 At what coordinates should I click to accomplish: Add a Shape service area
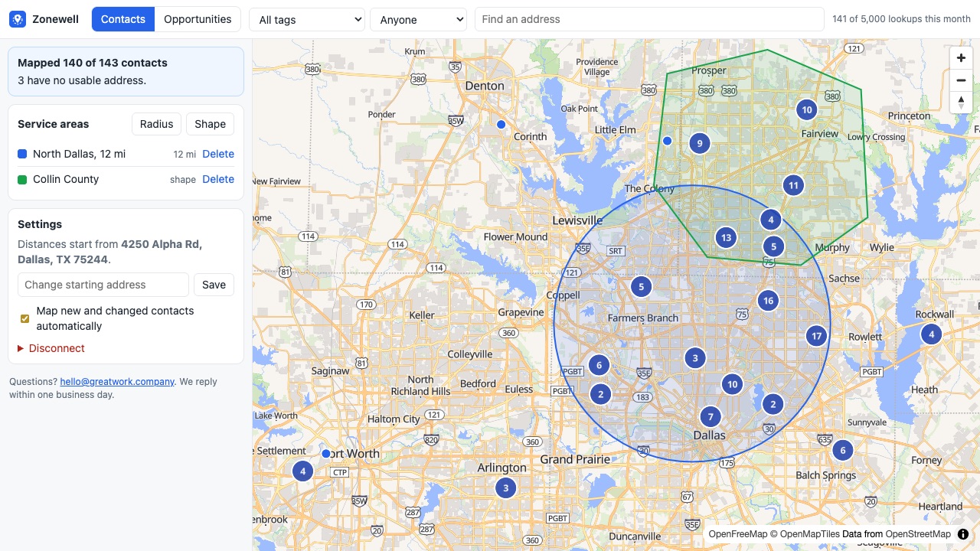coord(210,124)
